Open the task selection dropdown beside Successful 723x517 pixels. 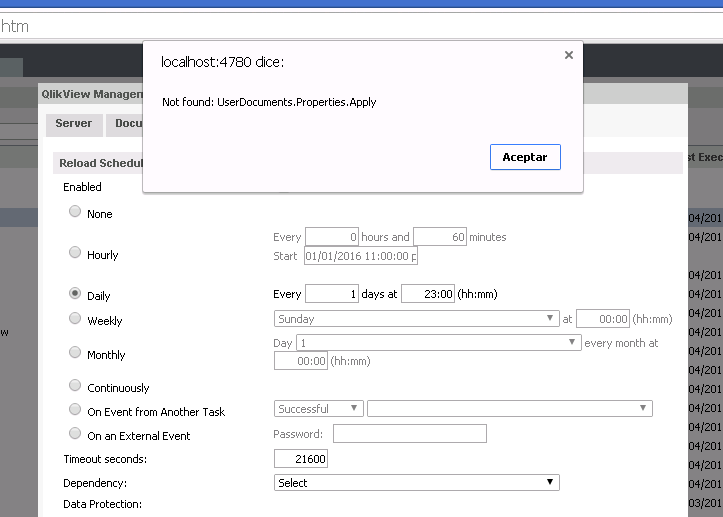509,409
